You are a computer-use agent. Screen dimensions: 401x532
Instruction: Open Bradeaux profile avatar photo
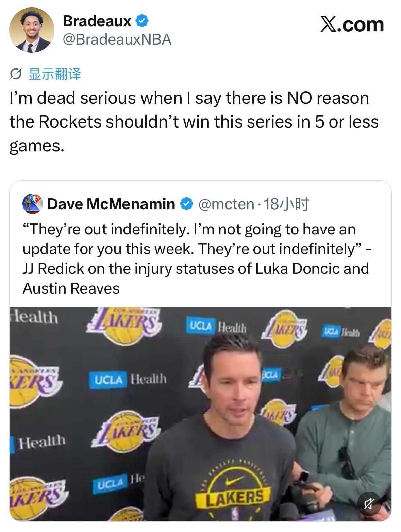click(x=31, y=30)
